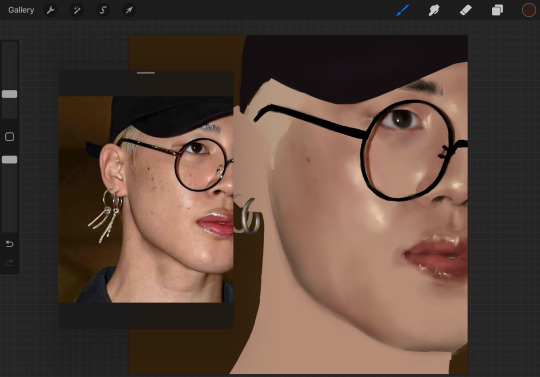Click the reference photo in floating window
Screen dimensions: 540x377
pyautogui.click(x=146, y=199)
